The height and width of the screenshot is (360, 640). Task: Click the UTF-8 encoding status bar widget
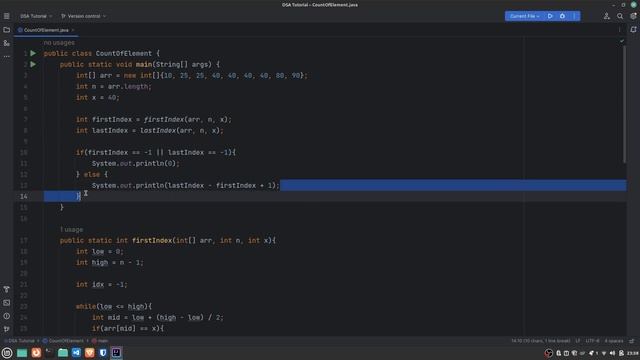tap(592, 341)
